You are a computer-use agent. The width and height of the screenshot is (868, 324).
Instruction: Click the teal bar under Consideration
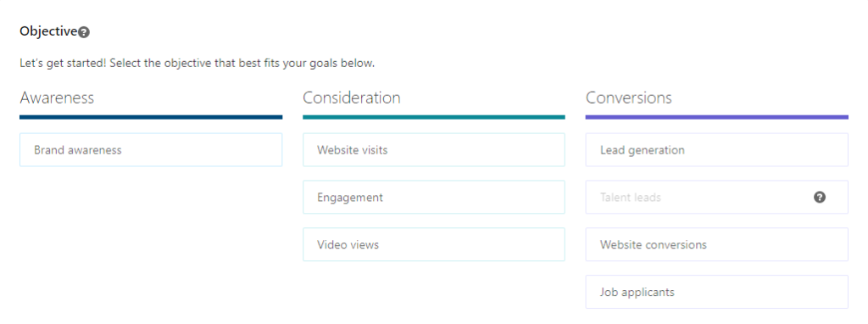click(433, 117)
